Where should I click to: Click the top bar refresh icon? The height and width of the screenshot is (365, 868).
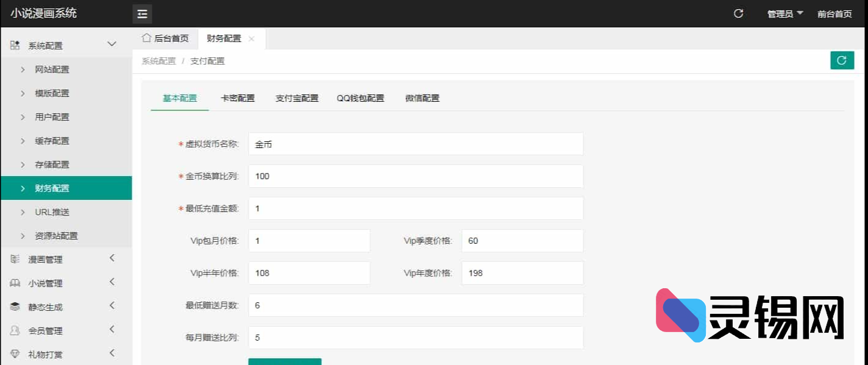(x=738, y=13)
